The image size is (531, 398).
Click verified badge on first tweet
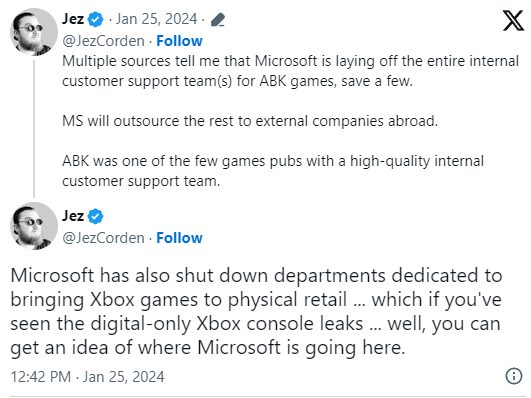click(95, 19)
